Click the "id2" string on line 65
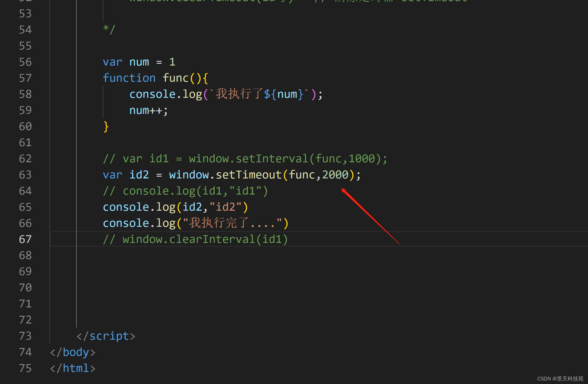Screen dimensions: 588x384 (x=226, y=207)
